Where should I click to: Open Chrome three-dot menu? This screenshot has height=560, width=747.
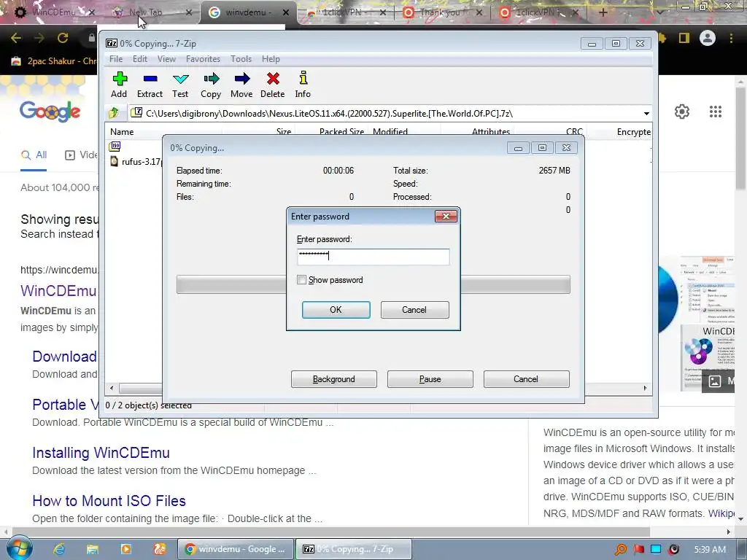(x=731, y=38)
